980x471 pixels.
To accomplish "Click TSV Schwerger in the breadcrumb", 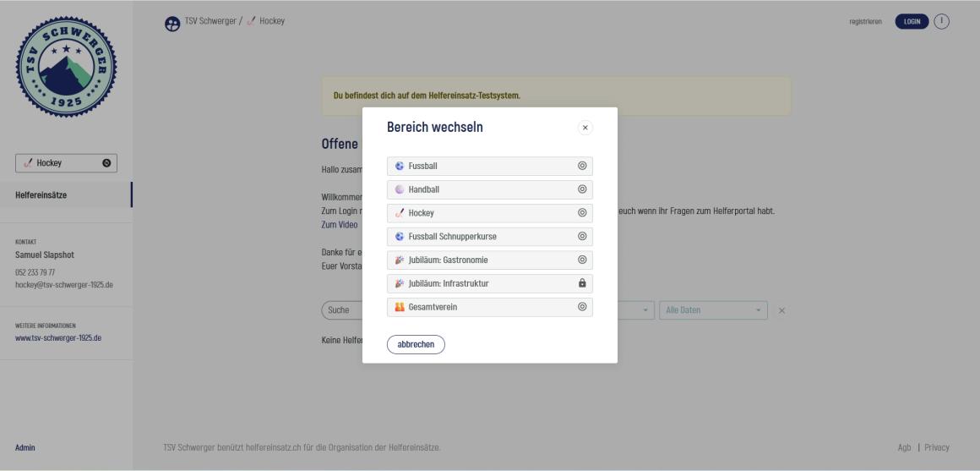I will pyautogui.click(x=210, y=20).
